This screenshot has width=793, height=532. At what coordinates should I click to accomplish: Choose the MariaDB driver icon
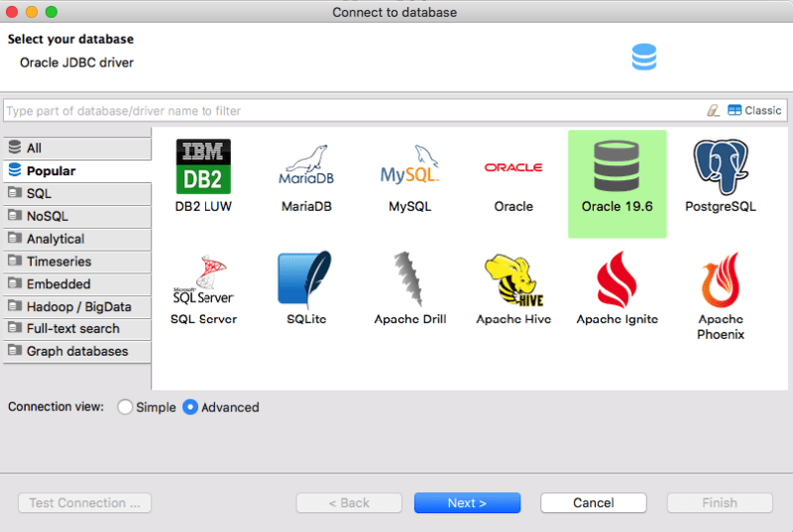[x=306, y=166]
